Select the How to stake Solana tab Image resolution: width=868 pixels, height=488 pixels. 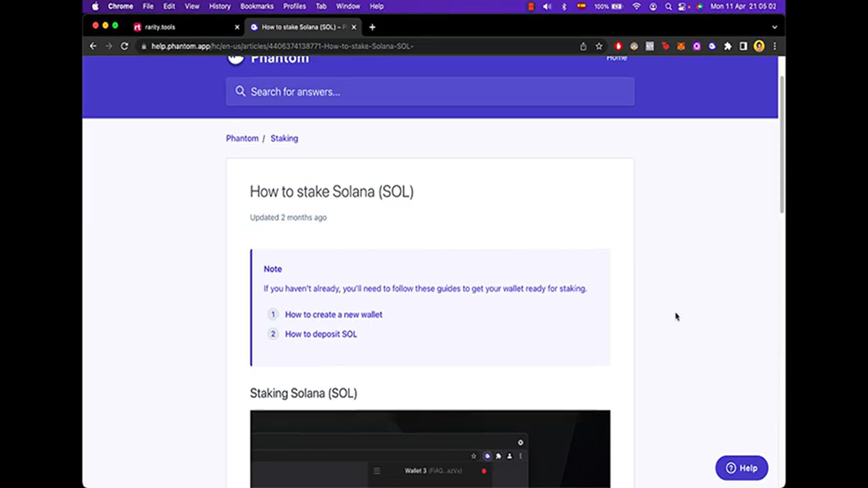303,27
